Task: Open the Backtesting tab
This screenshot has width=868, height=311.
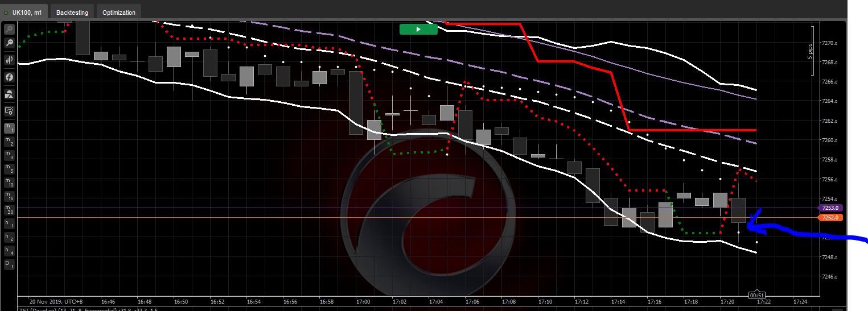Action: pos(72,12)
